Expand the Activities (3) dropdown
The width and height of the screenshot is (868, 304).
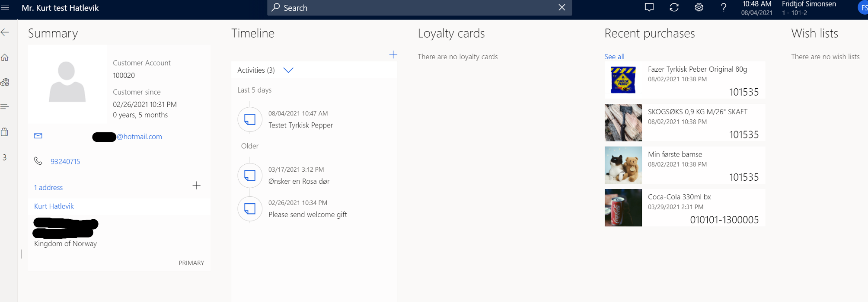(288, 70)
